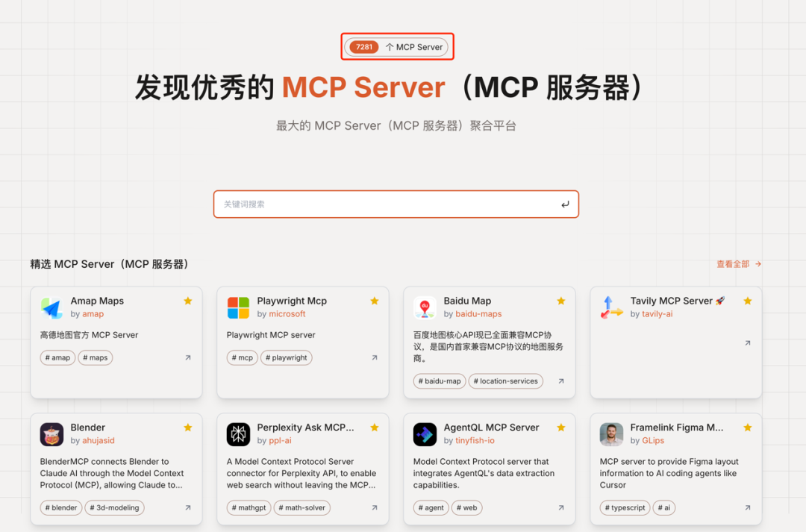806x532 pixels.
Task: Select the # maps tag
Action: click(x=96, y=357)
